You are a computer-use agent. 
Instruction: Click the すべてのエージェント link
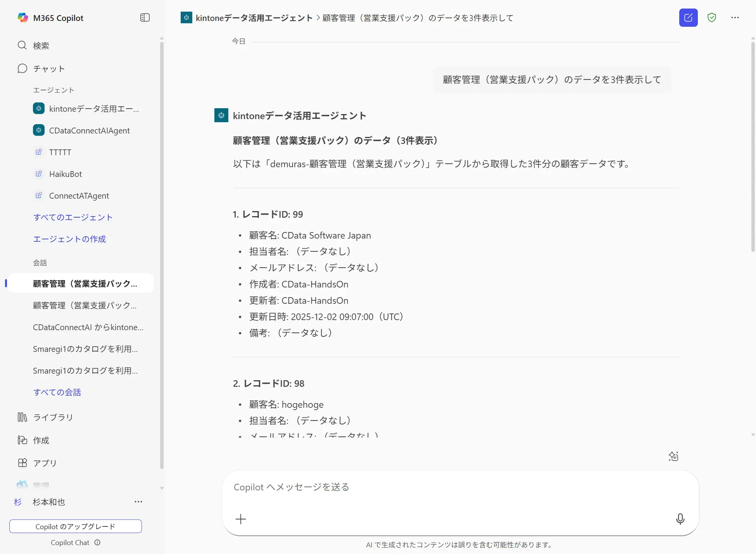(x=73, y=217)
